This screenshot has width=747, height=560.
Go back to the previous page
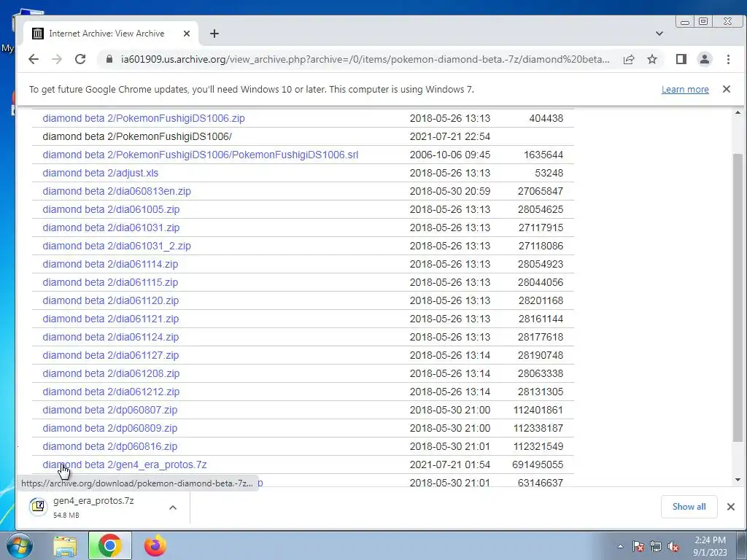[x=34, y=59]
